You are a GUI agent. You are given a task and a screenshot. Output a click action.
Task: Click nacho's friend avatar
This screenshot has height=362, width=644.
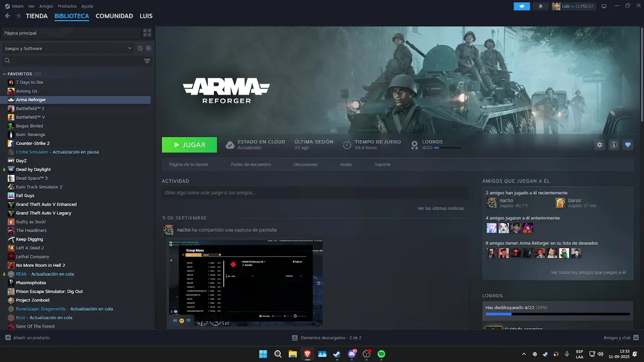click(492, 203)
